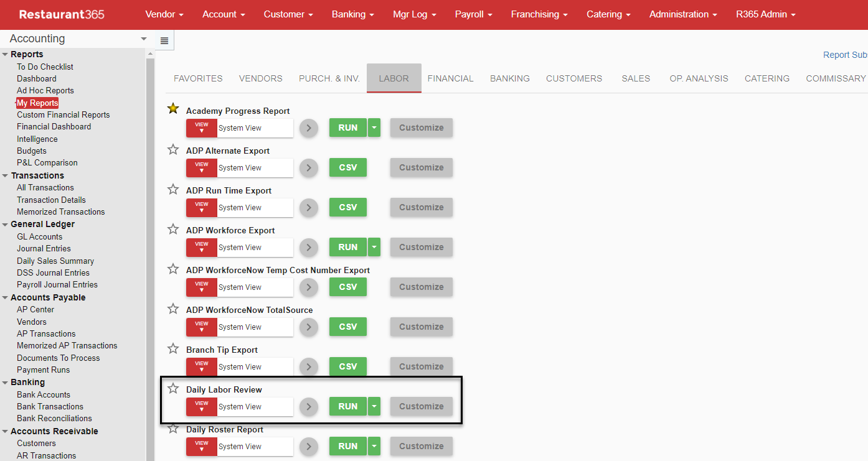
Task: Favorite the ADP WorkforceNow TotalSource report
Action: coord(173,309)
